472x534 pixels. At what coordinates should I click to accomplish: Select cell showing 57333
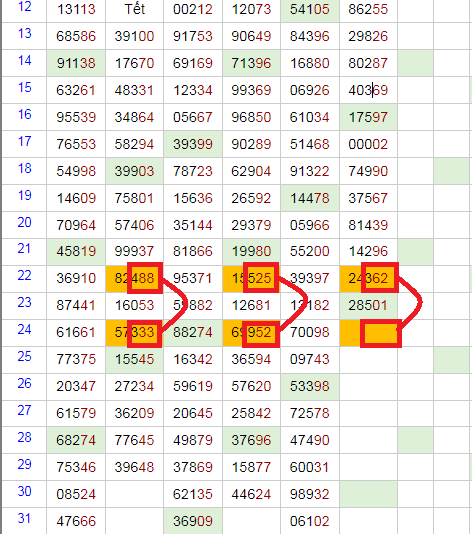(x=135, y=332)
